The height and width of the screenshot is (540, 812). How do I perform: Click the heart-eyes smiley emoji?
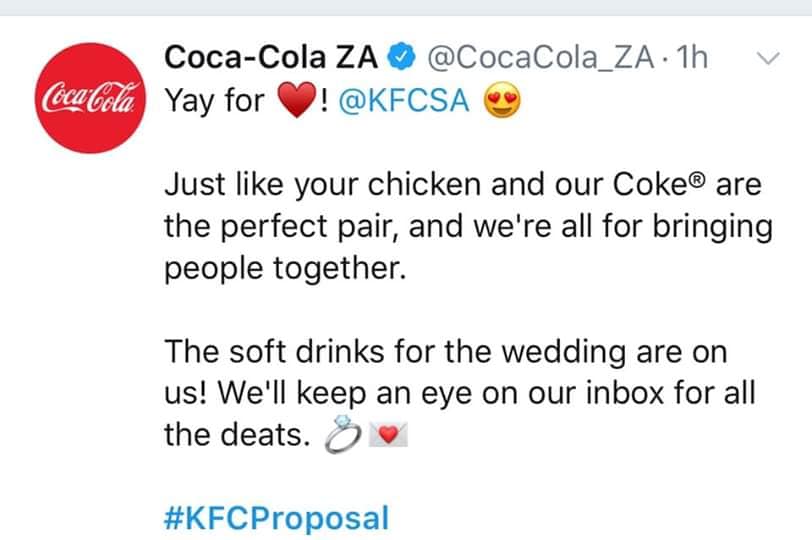502,101
